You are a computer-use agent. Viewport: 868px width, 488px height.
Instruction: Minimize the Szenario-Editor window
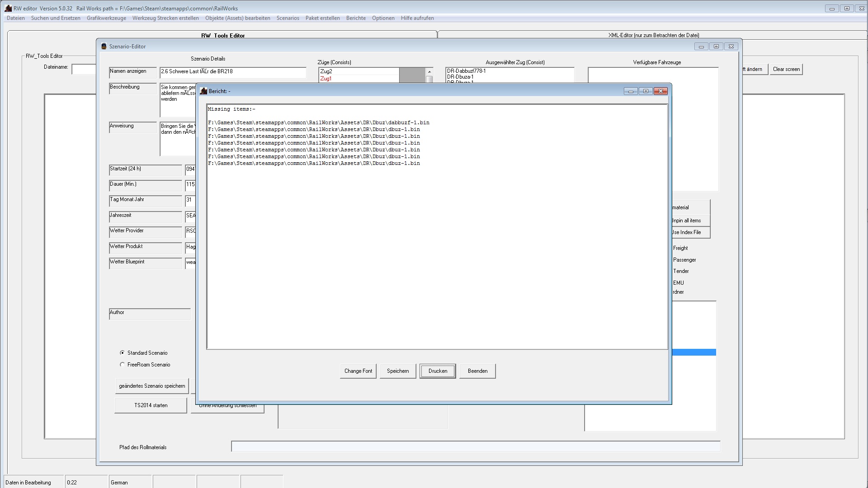click(x=701, y=47)
